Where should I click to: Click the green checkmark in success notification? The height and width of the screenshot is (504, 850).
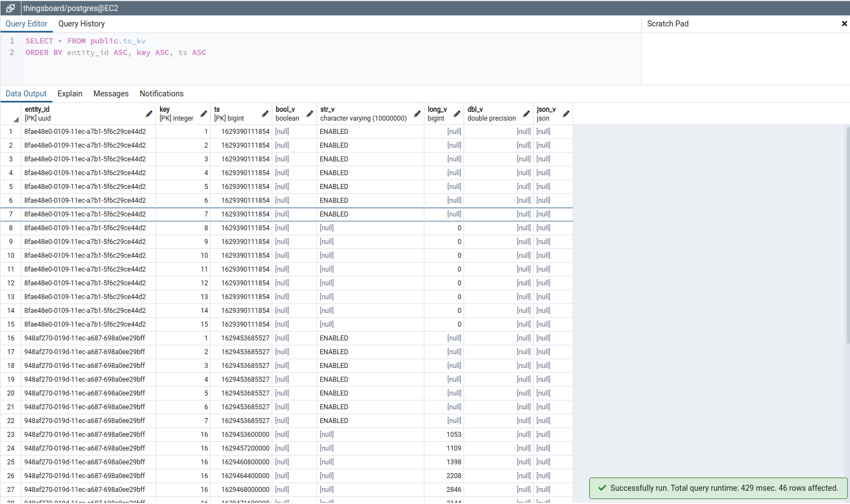click(602, 488)
